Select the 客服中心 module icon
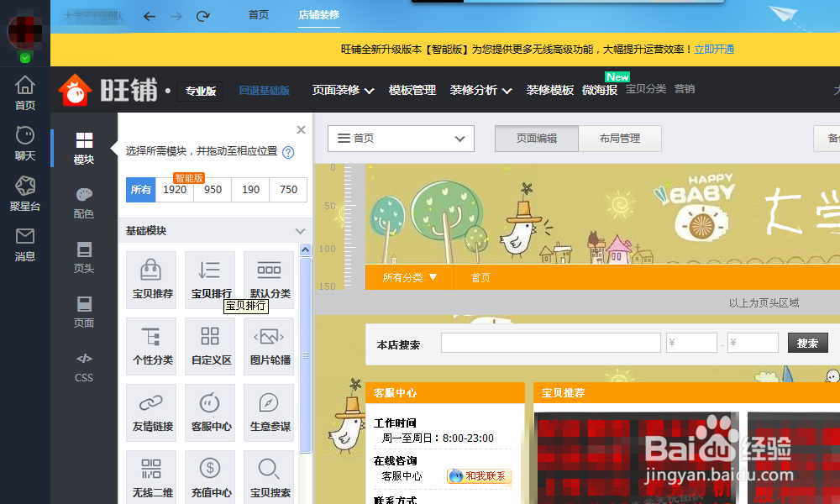Screen dimensions: 840x504 coord(210,413)
